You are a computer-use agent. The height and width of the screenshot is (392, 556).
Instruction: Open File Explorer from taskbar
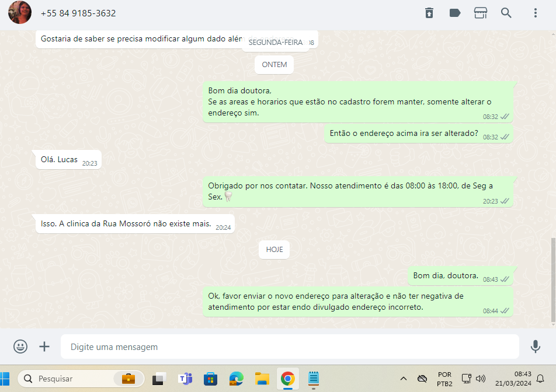pos(262,379)
